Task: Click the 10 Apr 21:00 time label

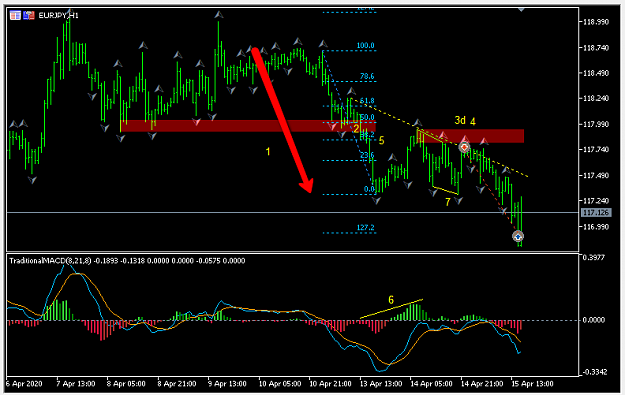Action: tap(330, 384)
